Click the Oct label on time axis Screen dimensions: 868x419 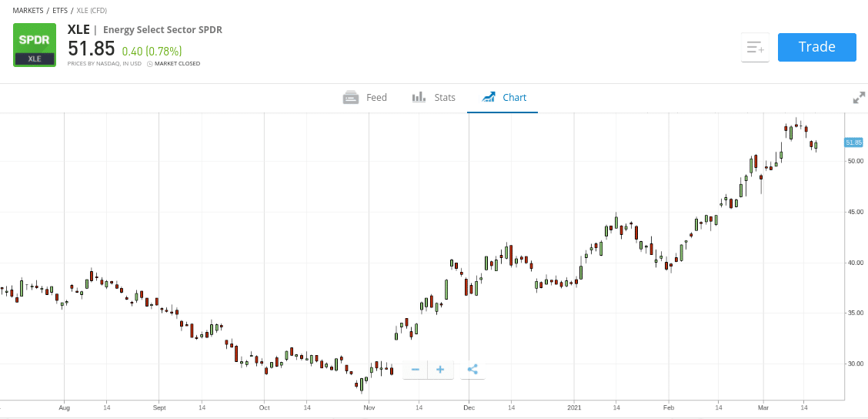264,407
